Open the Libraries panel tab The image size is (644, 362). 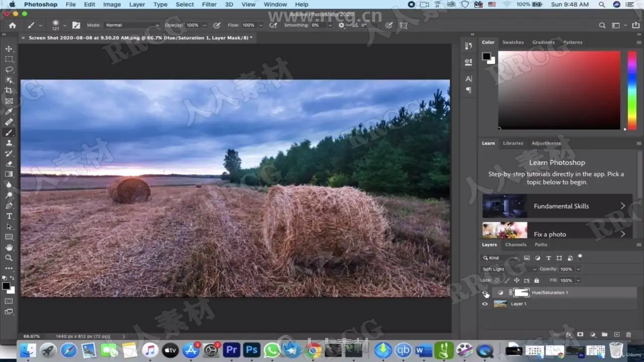[513, 143]
